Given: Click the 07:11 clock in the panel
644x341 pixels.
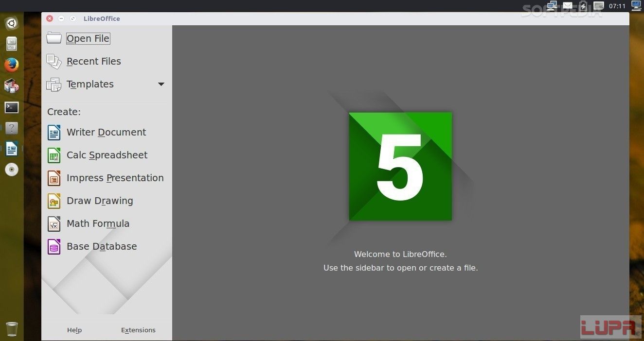Looking at the screenshot, I should pos(617,6).
